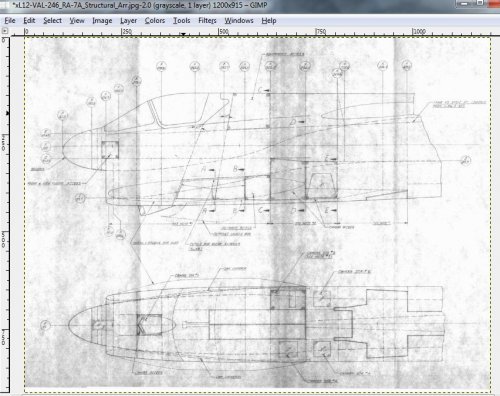The width and height of the screenshot is (500, 396).
Task: Click the horizontal ruler at the 500 mark
Action: pos(219,32)
